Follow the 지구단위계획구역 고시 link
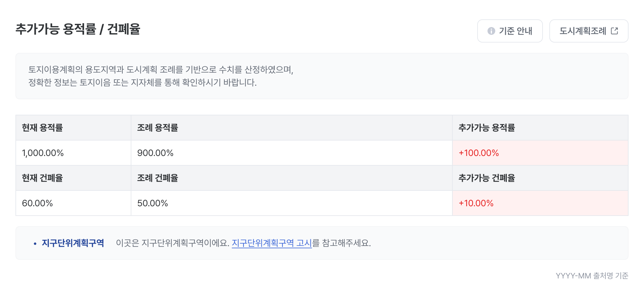Screen dimensions: 644x301 [271, 243]
